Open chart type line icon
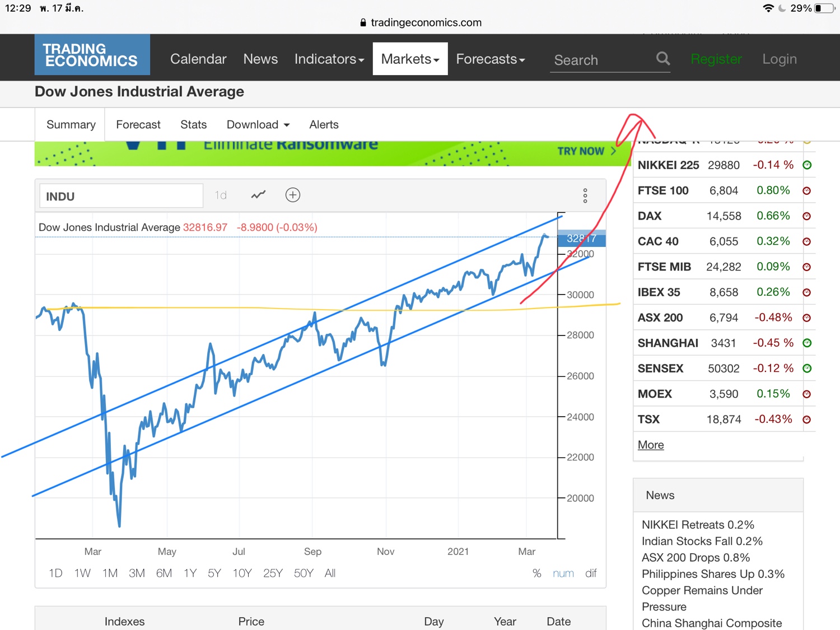 [x=258, y=195]
